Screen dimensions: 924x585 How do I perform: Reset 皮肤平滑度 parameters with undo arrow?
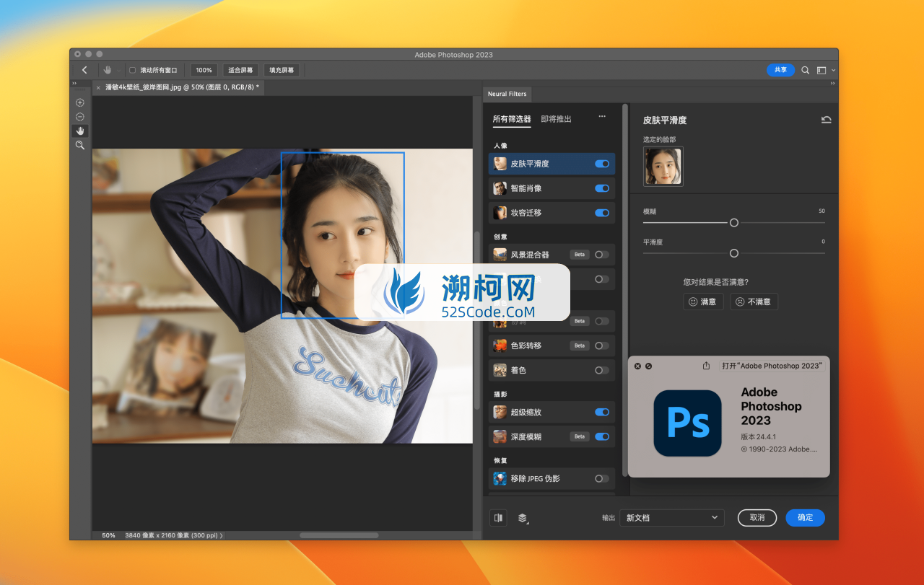(826, 120)
